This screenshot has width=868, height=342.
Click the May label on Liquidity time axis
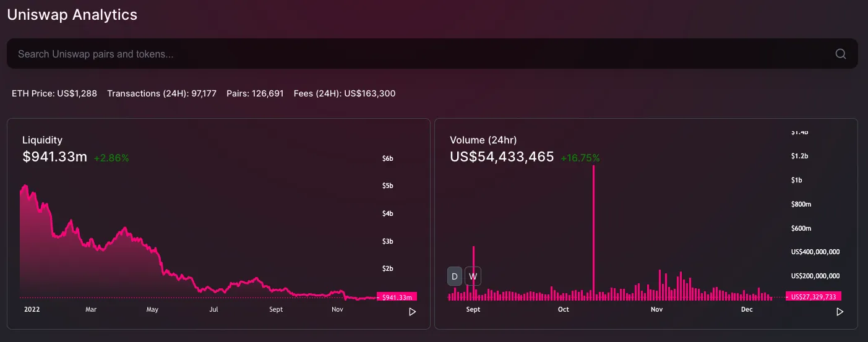tap(152, 309)
